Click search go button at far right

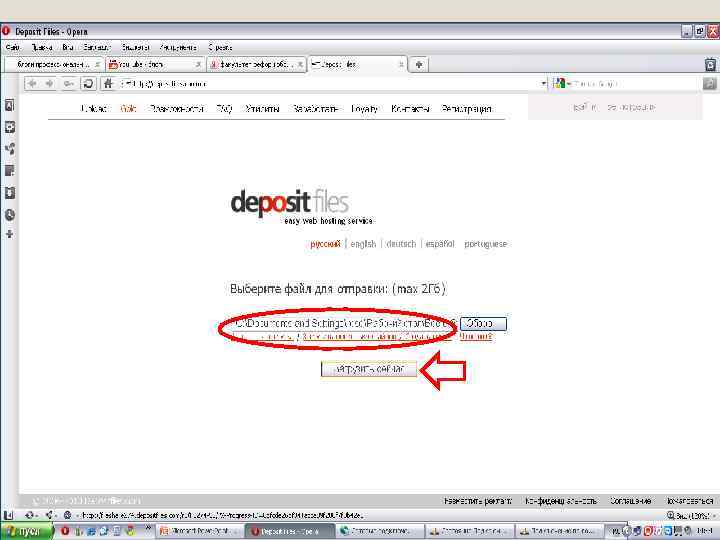pos(709,84)
